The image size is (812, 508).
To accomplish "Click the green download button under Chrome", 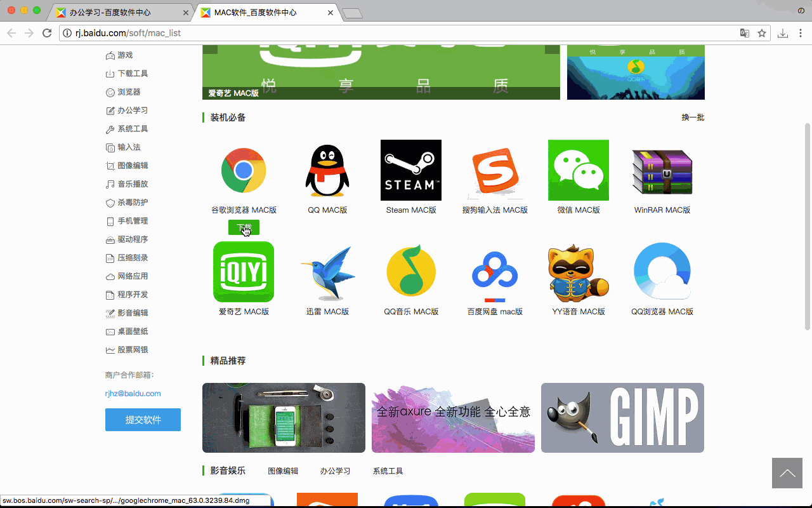I will 244,227.
